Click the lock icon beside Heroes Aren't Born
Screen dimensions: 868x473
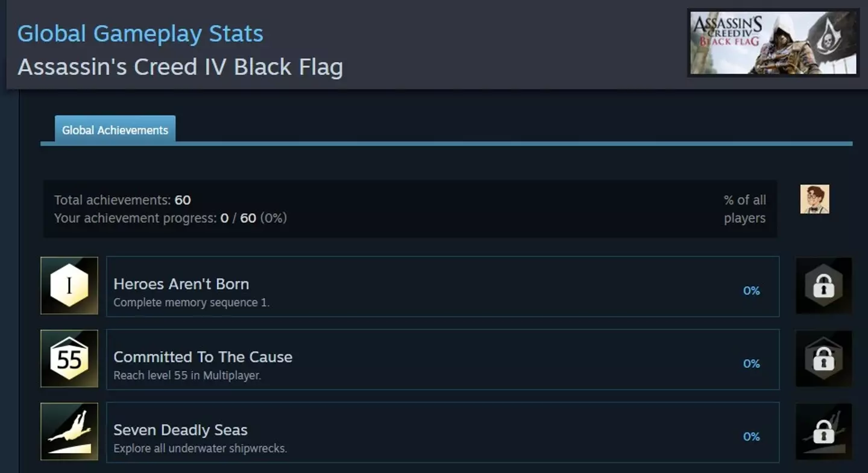[823, 286]
